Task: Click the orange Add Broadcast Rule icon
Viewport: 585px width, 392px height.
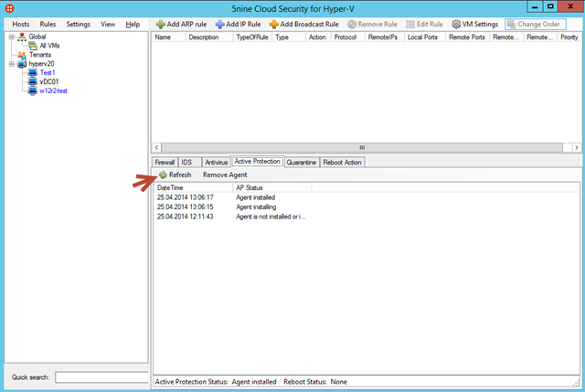Action: 274,25
